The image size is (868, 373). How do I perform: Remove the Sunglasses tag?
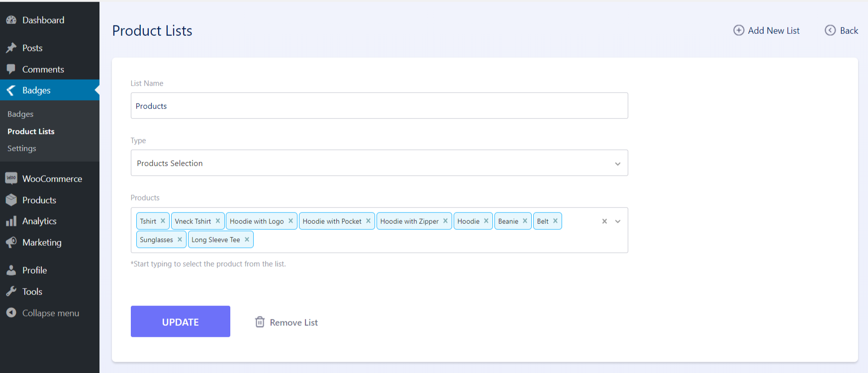[x=180, y=239]
